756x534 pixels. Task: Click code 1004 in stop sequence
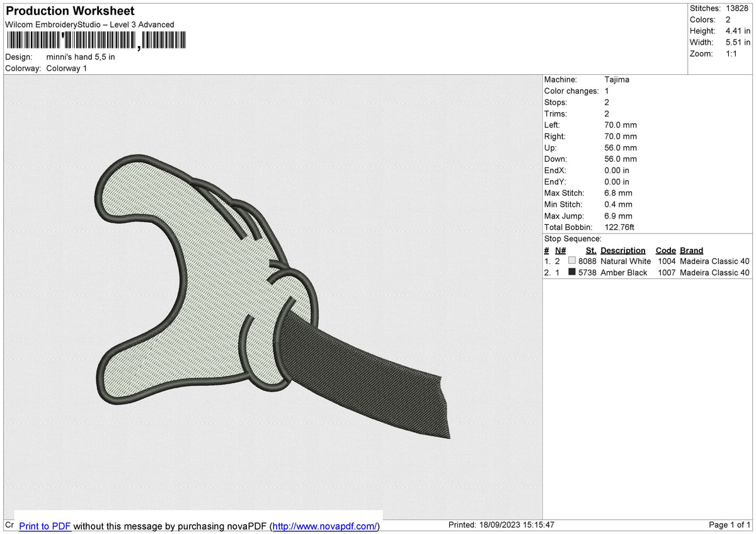pyautogui.click(x=667, y=261)
